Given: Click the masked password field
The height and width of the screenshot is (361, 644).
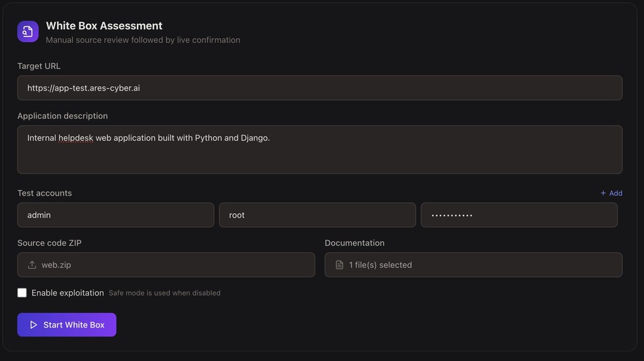Looking at the screenshot, I should click(519, 215).
